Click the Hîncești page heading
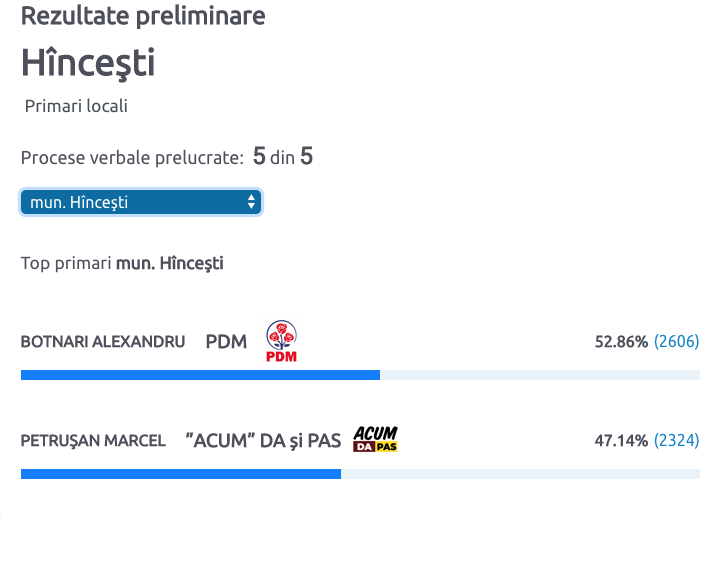Screen dimensions: 717x564 [x=88, y=63]
